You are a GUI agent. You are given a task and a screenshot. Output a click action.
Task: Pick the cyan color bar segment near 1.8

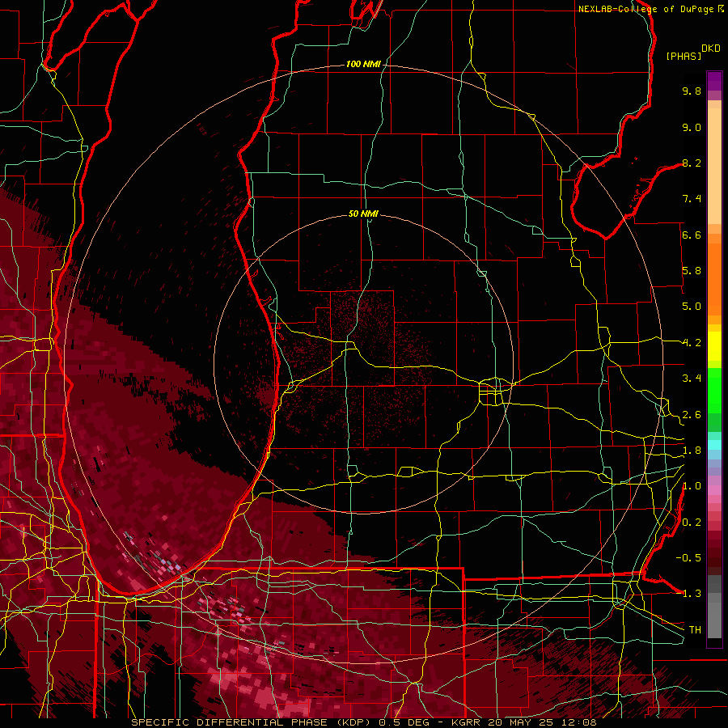[x=714, y=444]
